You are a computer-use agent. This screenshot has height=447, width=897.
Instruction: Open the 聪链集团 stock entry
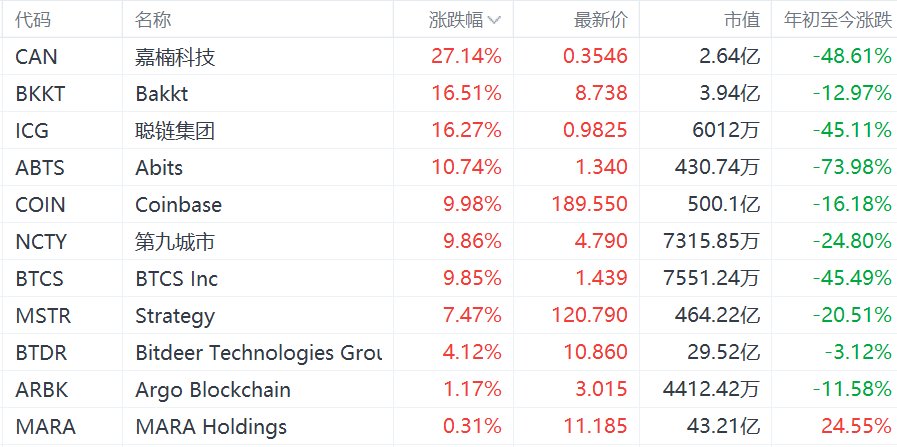tap(175, 130)
